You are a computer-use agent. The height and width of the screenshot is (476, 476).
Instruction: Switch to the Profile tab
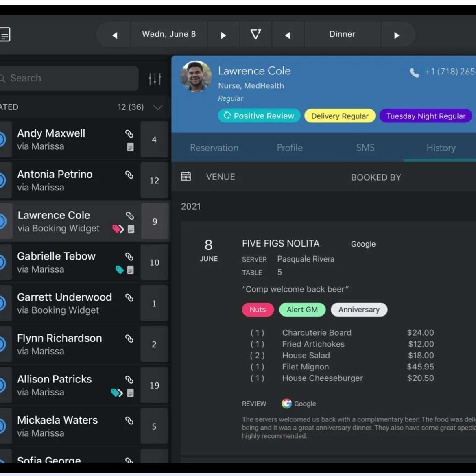pos(289,148)
